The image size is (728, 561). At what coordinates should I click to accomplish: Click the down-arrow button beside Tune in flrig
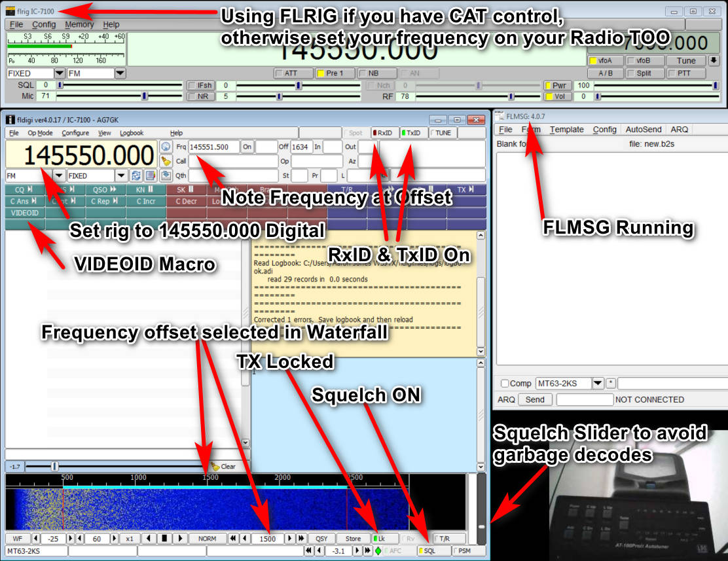pyautogui.click(x=714, y=60)
